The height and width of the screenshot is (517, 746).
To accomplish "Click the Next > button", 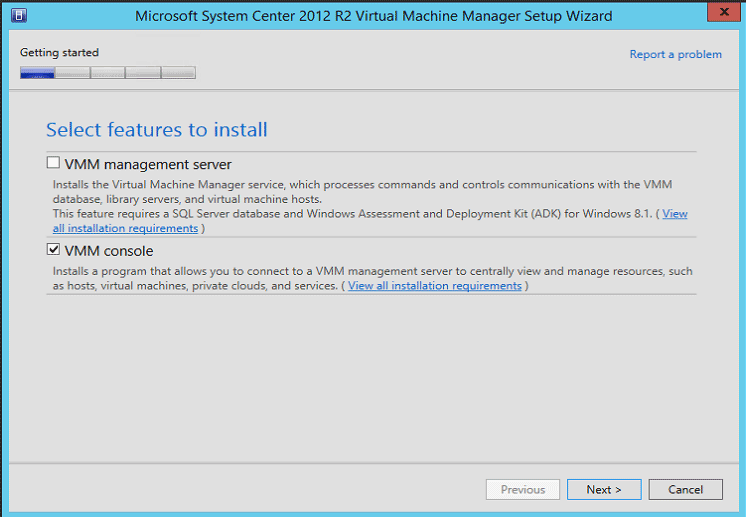I will 604,489.
